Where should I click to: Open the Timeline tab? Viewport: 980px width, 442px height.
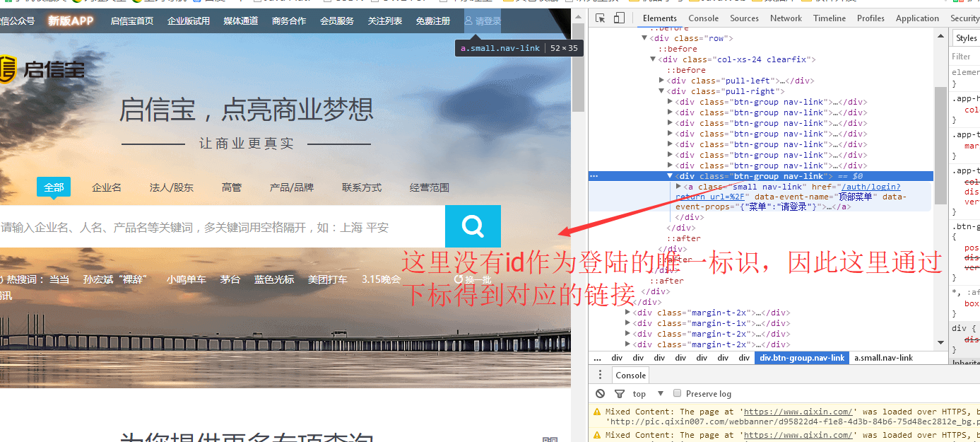(x=830, y=18)
